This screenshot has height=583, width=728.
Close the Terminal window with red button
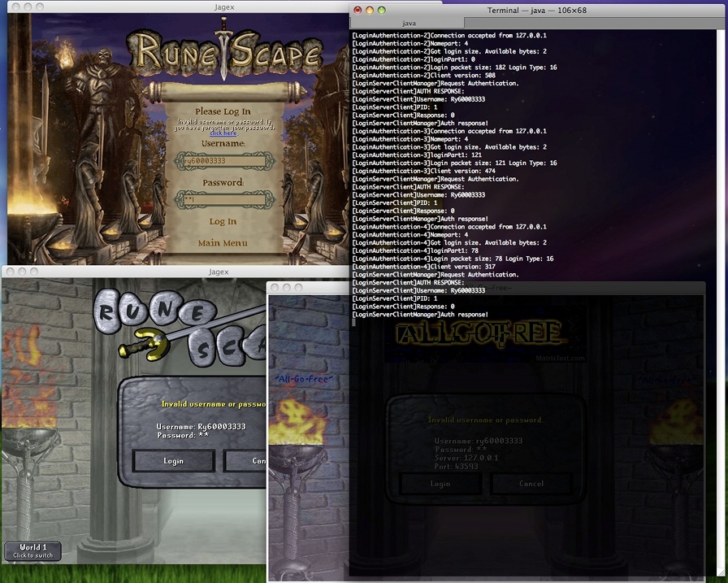pyautogui.click(x=357, y=10)
